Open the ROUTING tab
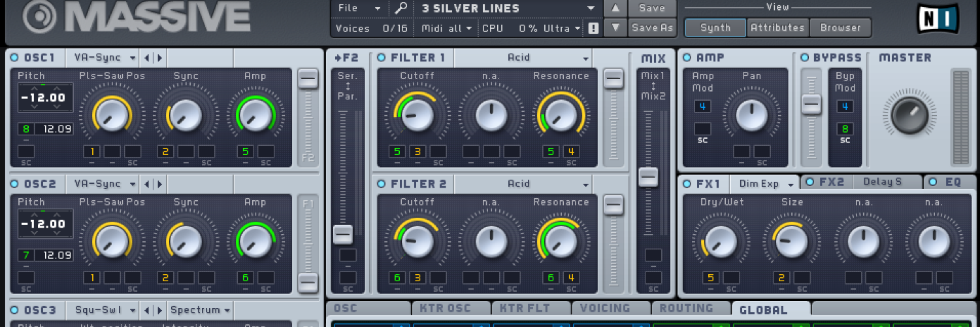The height and width of the screenshot is (327, 980). 690,309
